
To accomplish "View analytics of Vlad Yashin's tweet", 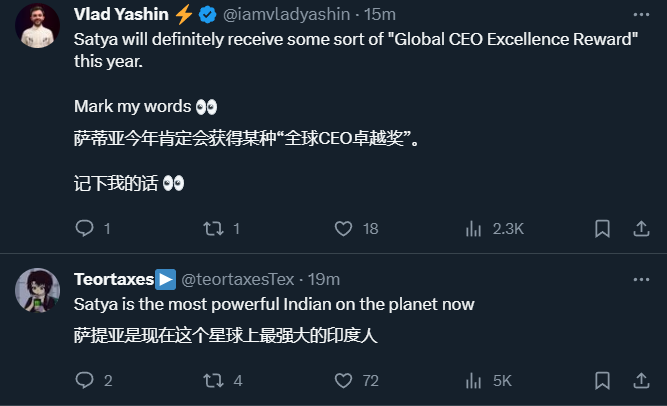I will coord(474,228).
